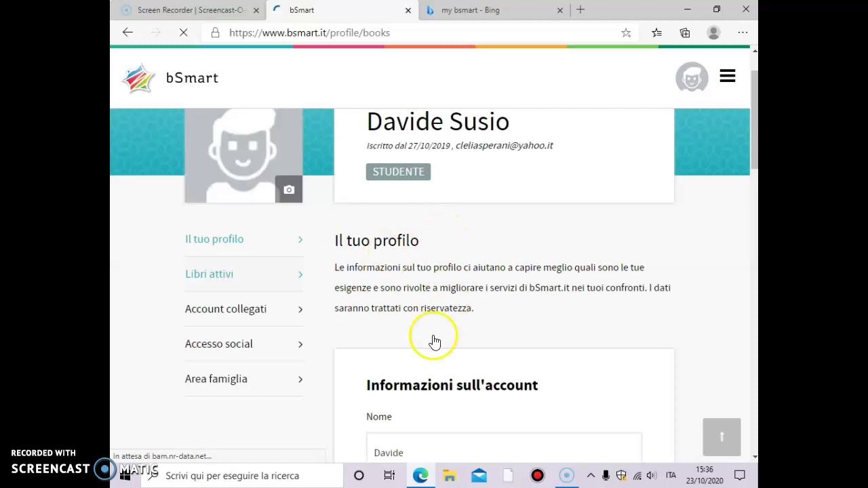Stop page loading button
This screenshot has width=868, height=488.
click(x=183, y=33)
